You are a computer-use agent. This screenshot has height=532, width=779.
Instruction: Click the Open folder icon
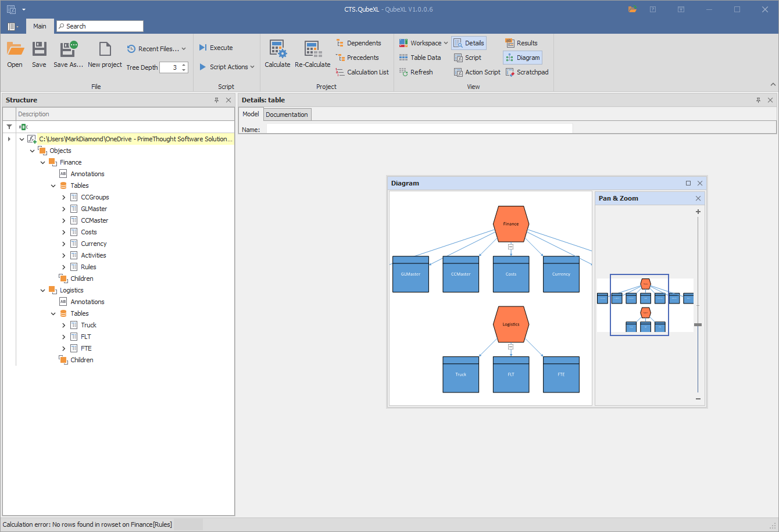coord(15,49)
